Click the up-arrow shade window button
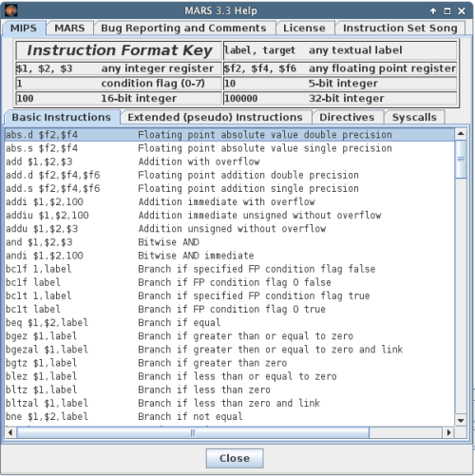475x476 pixels. click(x=433, y=11)
